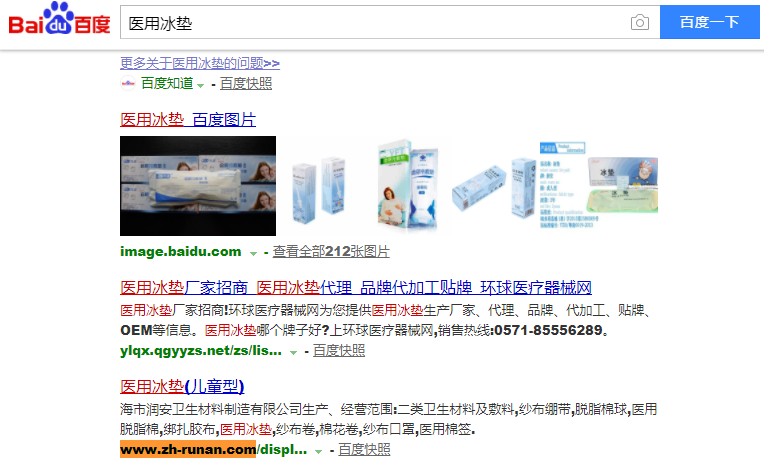Viewport: 764px width, 461px height.
Task: Expand the dropdown arrow beside 百度知道
Action: pyautogui.click(x=200, y=85)
